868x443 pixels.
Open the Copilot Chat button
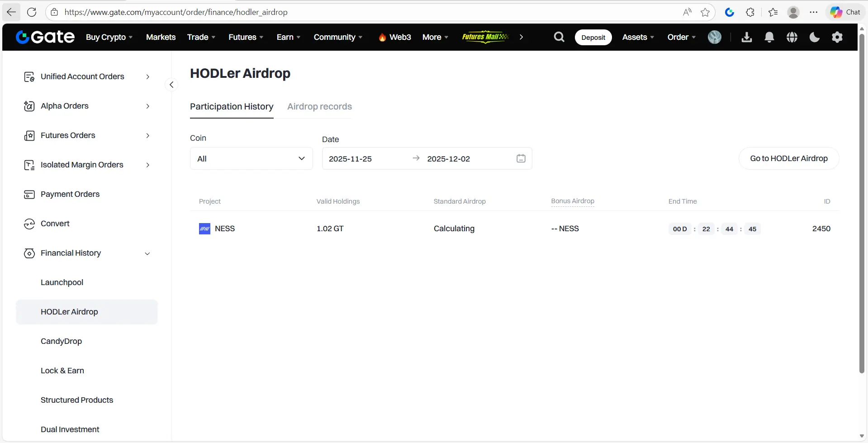click(845, 12)
